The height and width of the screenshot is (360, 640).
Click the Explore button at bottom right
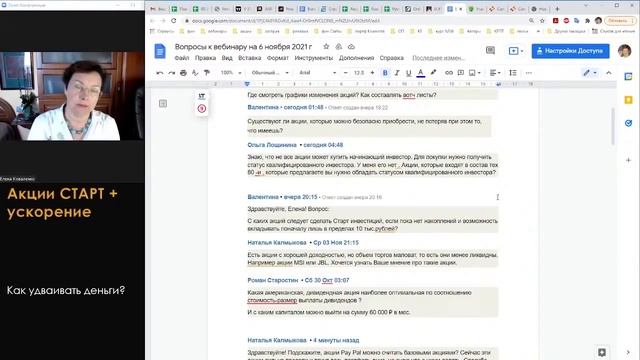pos(602,352)
